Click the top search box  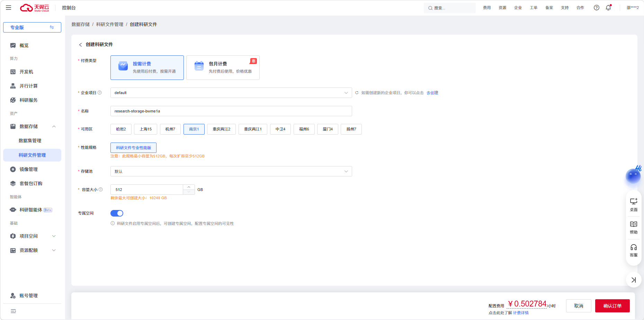pyautogui.click(x=449, y=8)
